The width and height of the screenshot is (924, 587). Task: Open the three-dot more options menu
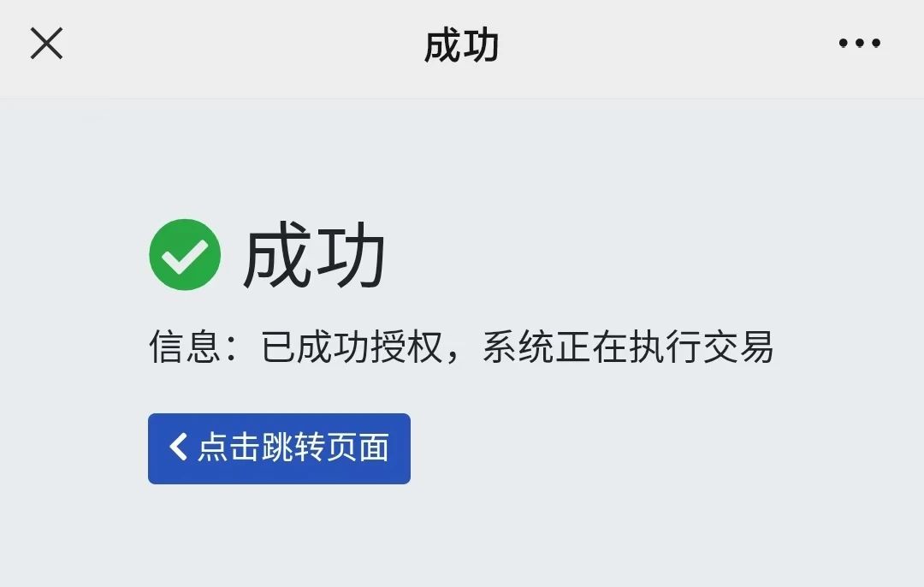click(860, 43)
